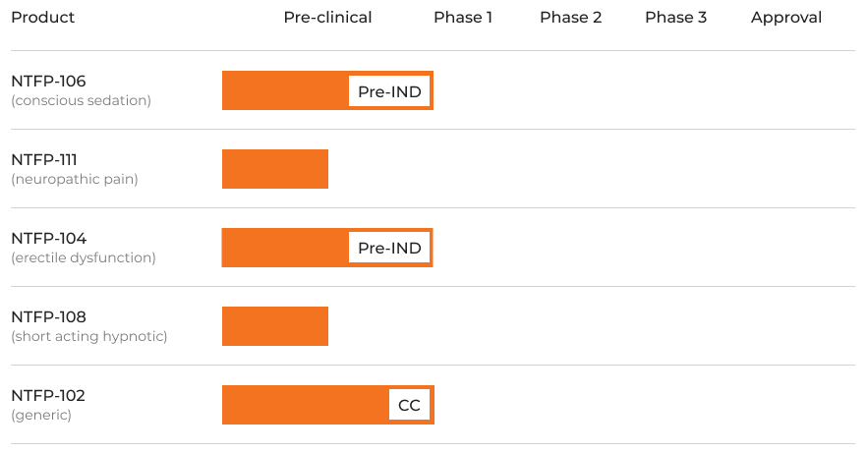The height and width of the screenshot is (453, 868).
Task: Click the NTFP-102 product name
Action: pos(48,396)
